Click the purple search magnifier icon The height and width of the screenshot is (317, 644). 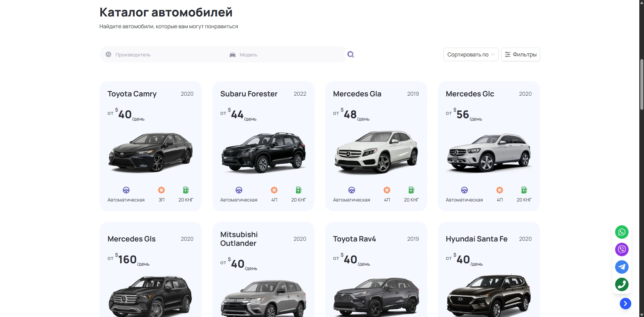[x=351, y=54]
